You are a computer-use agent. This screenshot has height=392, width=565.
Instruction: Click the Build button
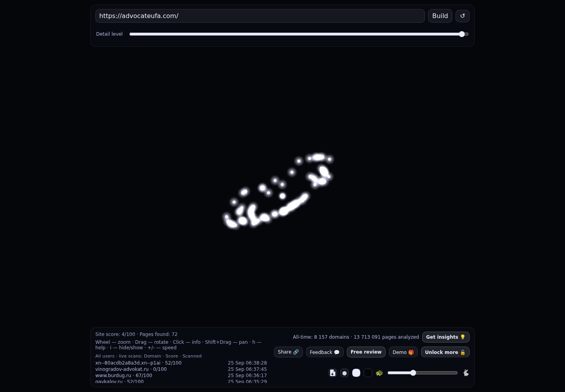pyautogui.click(x=440, y=16)
